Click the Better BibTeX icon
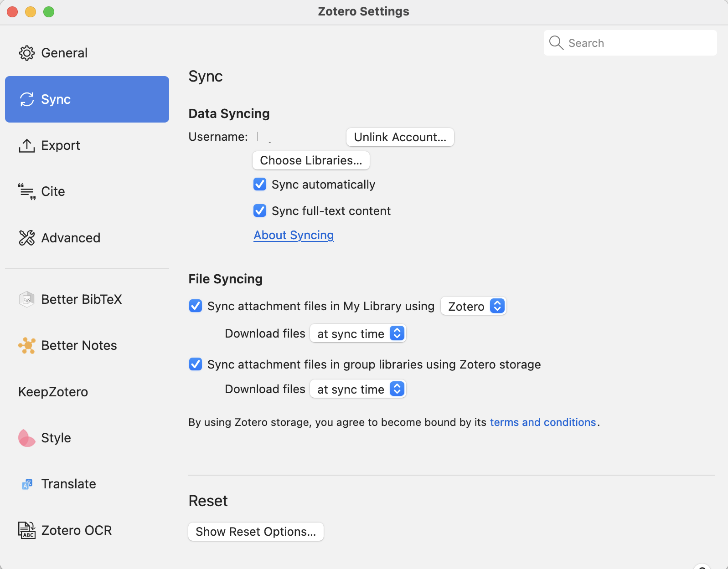 [x=27, y=299]
